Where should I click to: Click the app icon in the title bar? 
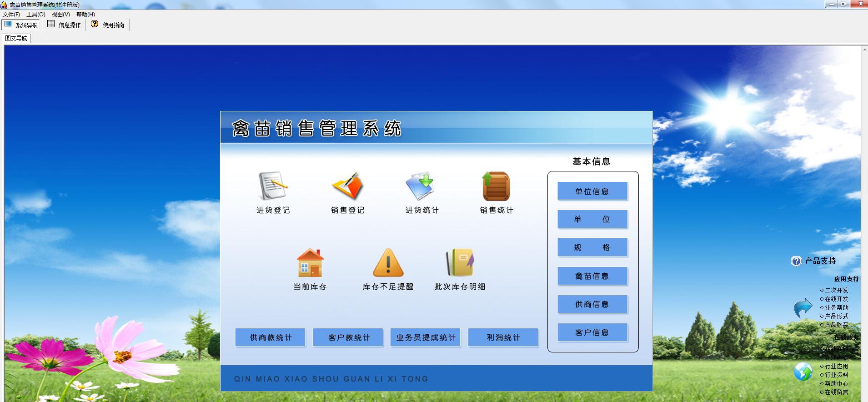coord(4,5)
